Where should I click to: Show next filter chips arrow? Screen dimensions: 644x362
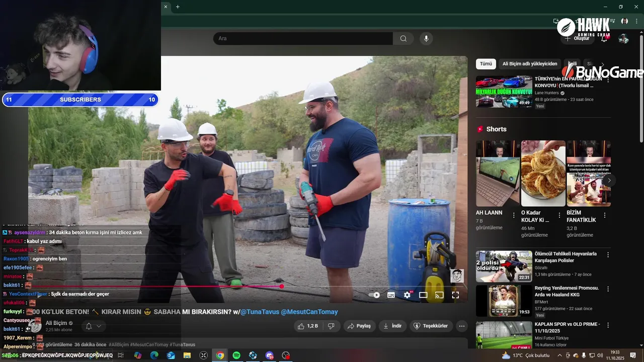[602, 64]
